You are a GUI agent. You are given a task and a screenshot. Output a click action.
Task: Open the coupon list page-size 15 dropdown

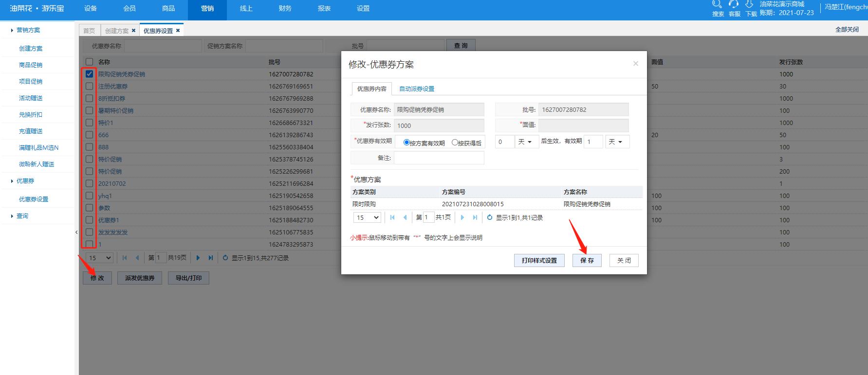click(x=100, y=258)
